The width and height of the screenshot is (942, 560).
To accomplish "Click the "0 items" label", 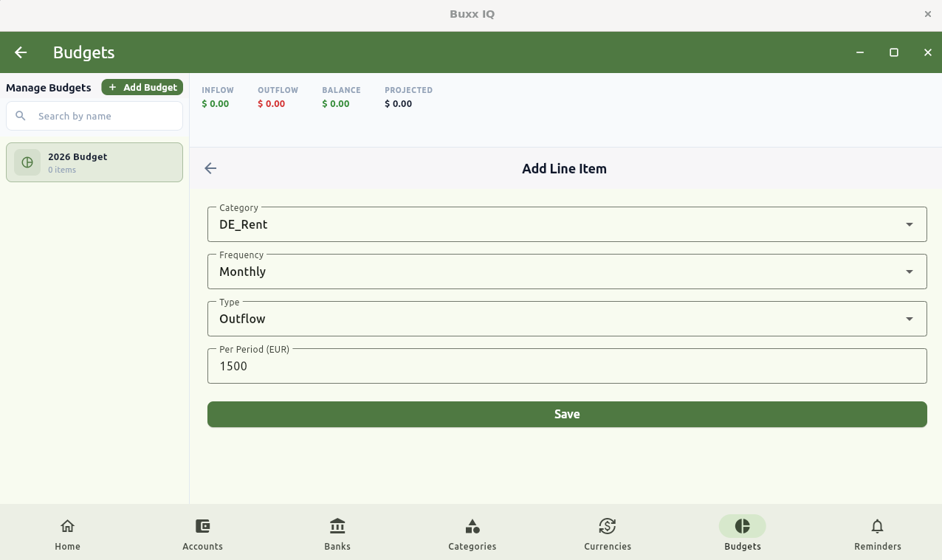I will tap(62, 170).
